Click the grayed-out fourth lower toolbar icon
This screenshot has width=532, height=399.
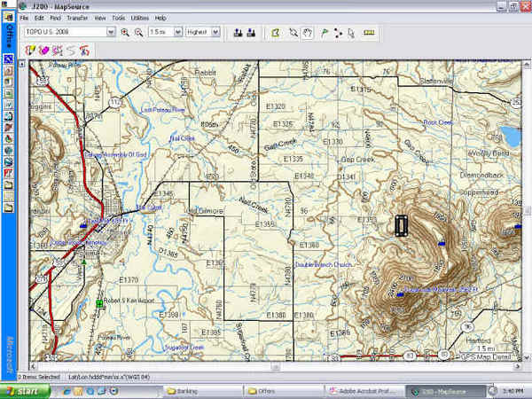point(71,51)
